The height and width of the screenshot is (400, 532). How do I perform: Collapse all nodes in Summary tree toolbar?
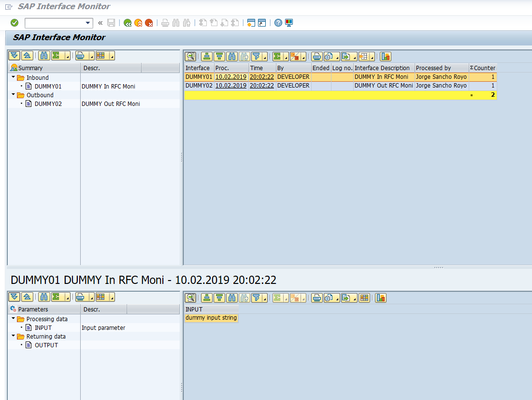[x=27, y=55]
